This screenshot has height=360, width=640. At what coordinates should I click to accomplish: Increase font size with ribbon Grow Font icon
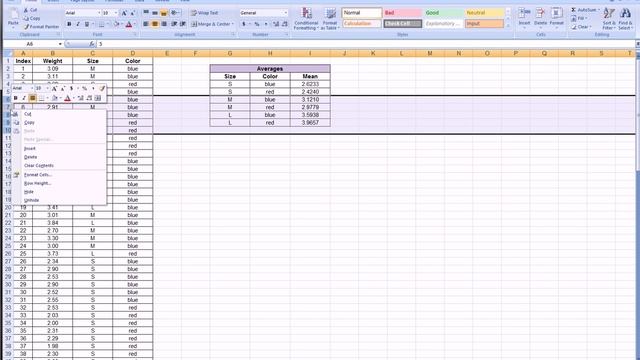[124, 13]
